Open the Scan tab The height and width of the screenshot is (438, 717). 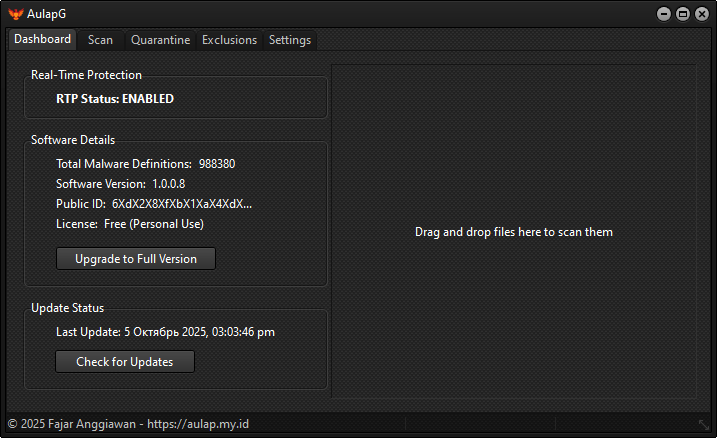100,40
